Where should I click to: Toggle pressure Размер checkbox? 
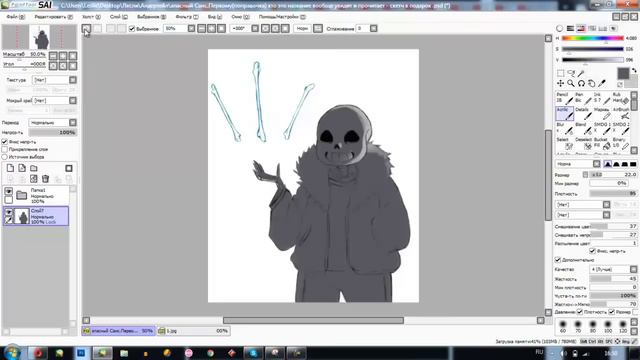pyautogui.click(x=611, y=312)
